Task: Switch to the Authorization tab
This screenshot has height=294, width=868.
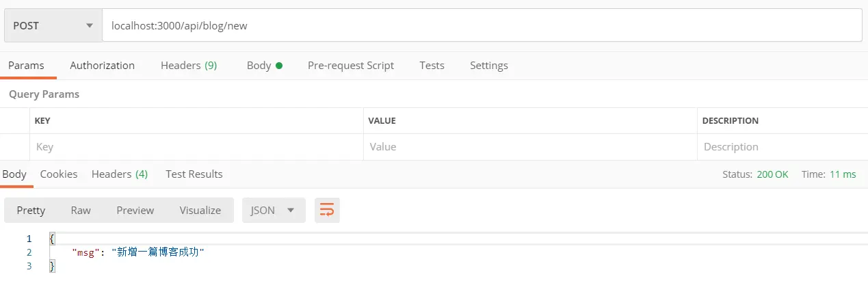Action: tap(103, 66)
